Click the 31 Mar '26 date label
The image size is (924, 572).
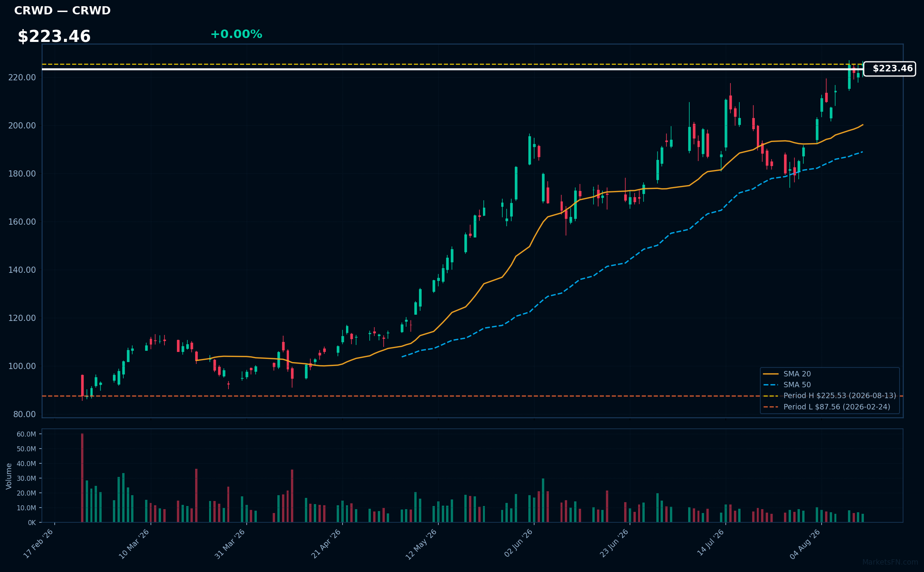click(230, 544)
